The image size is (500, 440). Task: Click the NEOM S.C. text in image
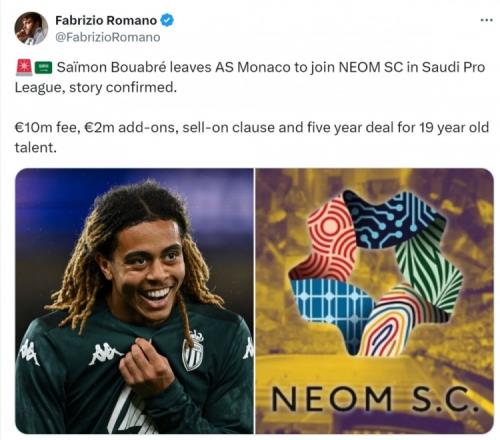click(374, 399)
